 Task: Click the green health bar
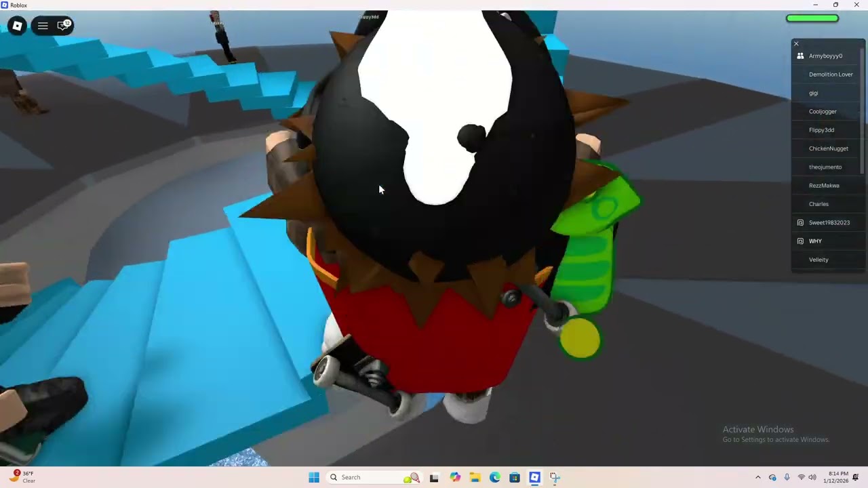(812, 18)
